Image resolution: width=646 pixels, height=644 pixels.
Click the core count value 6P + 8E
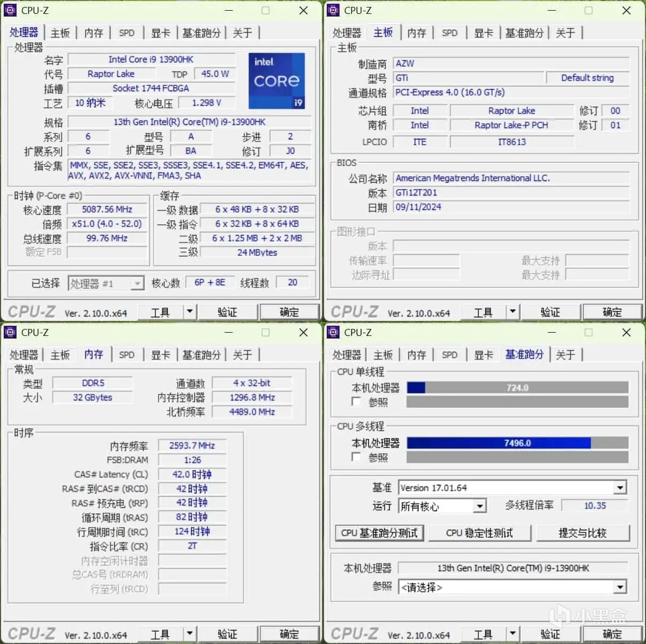[x=210, y=282]
